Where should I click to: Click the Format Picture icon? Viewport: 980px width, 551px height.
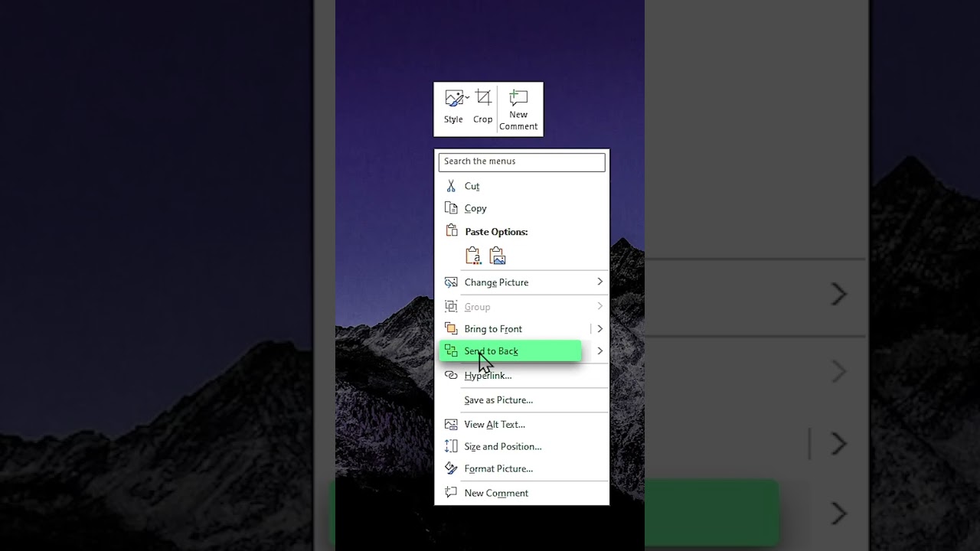point(451,469)
